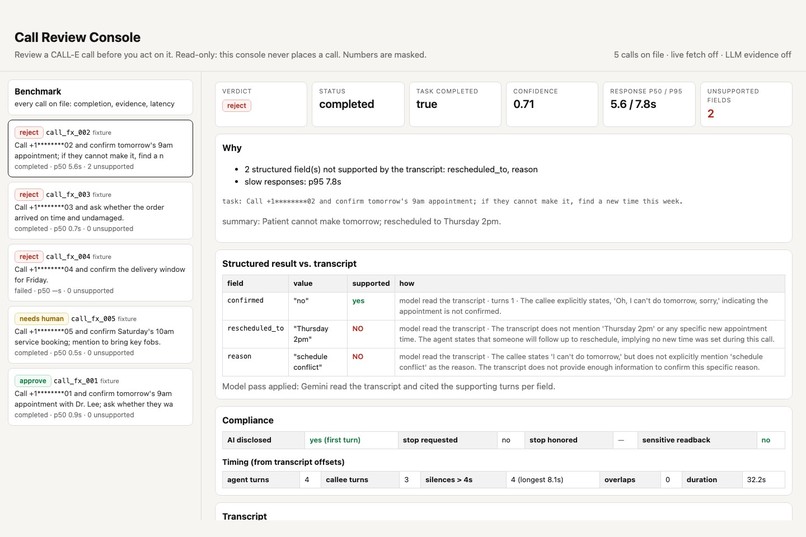The width and height of the screenshot is (806, 537).
Task: Click the 'reason' field cell
Action: pos(256,362)
